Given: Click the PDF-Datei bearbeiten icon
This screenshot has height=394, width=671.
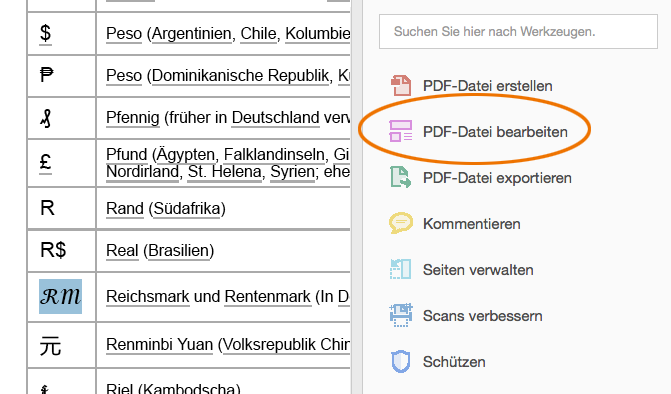Looking at the screenshot, I should pos(401,131).
